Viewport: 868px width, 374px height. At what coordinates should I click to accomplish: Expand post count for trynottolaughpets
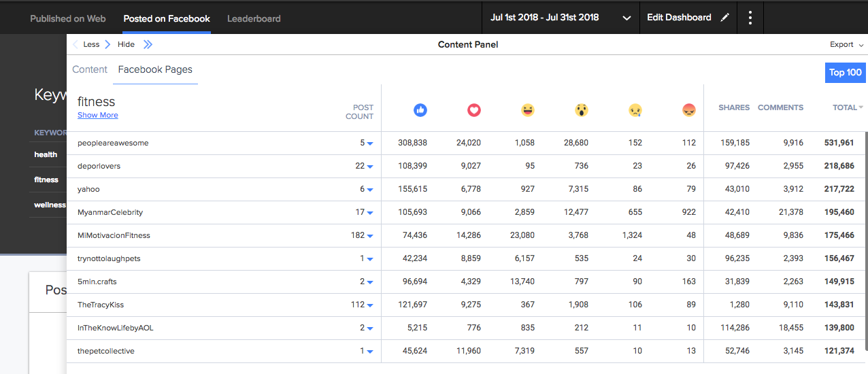point(370,259)
